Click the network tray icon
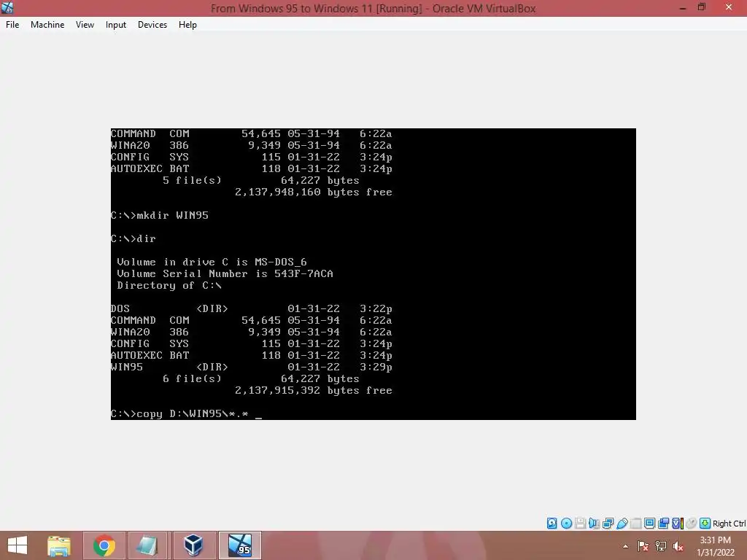Screen dimensions: 747x560 [x=660, y=546]
